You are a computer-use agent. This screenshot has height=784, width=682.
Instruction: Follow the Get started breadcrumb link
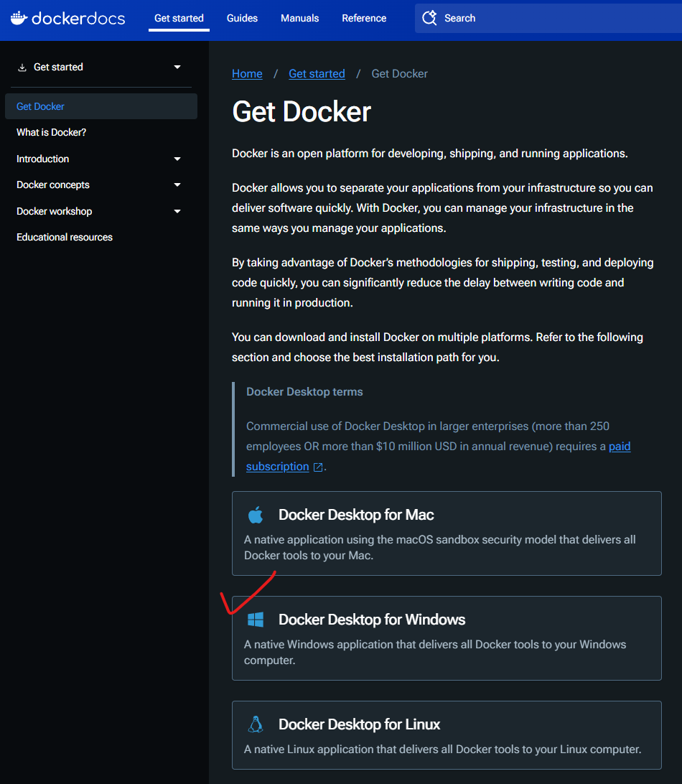317,74
